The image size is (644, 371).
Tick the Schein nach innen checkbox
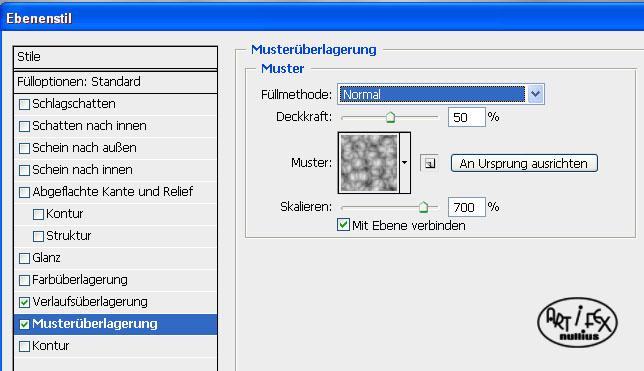coord(24,171)
